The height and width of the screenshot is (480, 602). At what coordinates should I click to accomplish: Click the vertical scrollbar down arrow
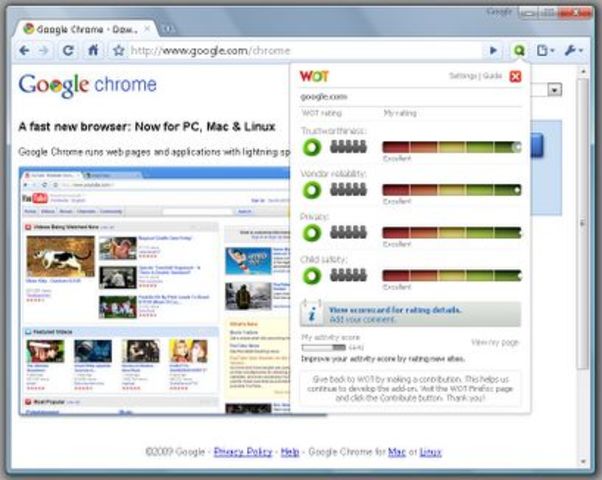(584, 461)
